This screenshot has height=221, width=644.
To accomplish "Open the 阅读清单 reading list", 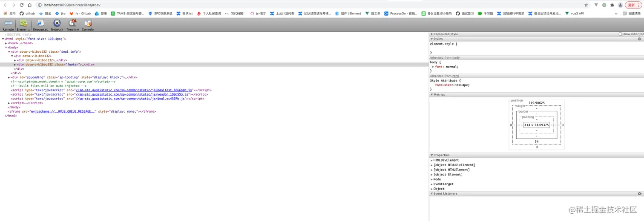I will 632,13.
